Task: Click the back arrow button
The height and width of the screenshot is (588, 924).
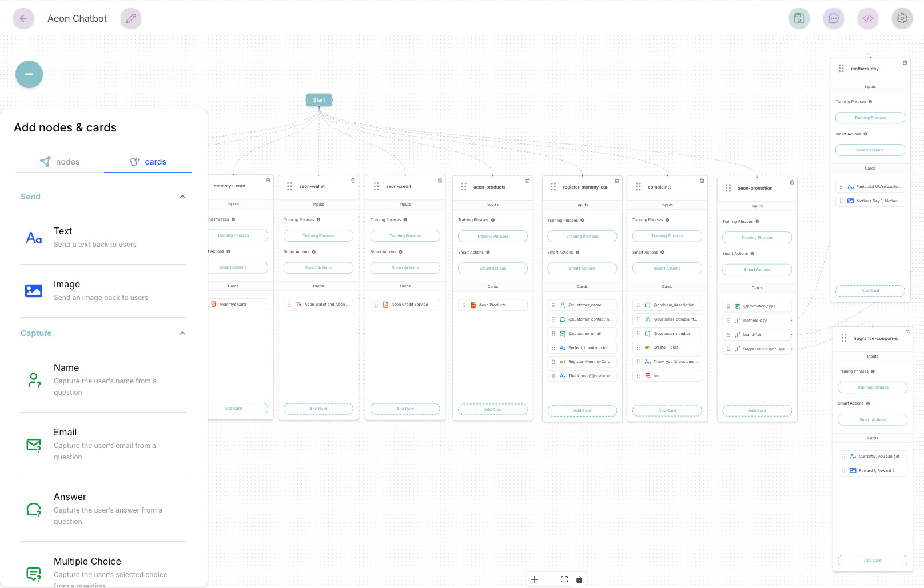Action: tap(23, 18)
